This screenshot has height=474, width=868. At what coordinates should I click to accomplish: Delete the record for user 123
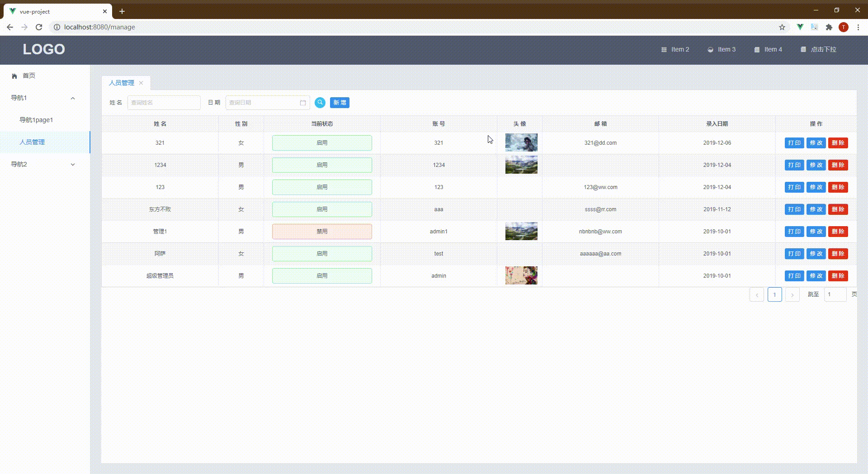[x=838, y=187]
